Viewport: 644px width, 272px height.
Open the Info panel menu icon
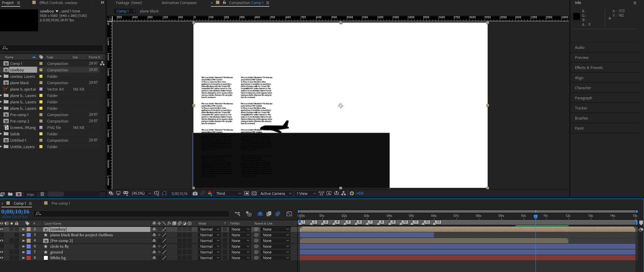[635, 3]
